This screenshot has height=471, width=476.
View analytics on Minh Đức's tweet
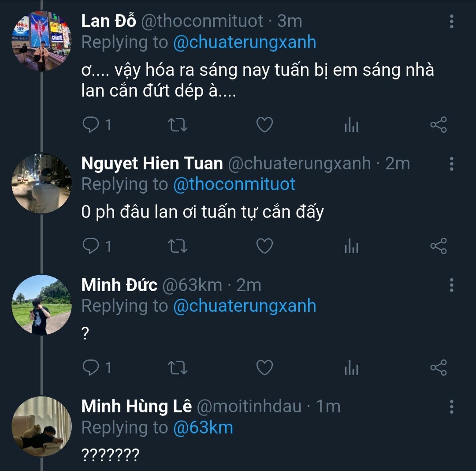tap(351, 368)
